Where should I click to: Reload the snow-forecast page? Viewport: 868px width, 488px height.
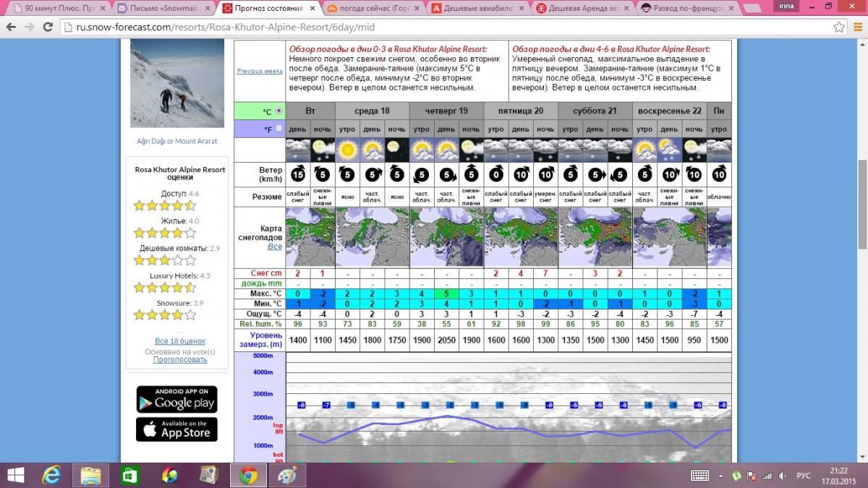pyautogui.click(x=48, y=27)
